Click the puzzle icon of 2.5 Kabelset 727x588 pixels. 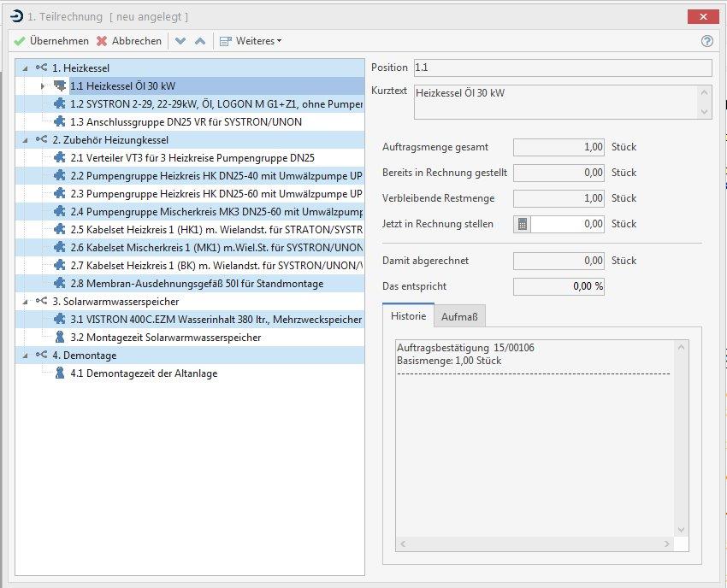point(59,229)
